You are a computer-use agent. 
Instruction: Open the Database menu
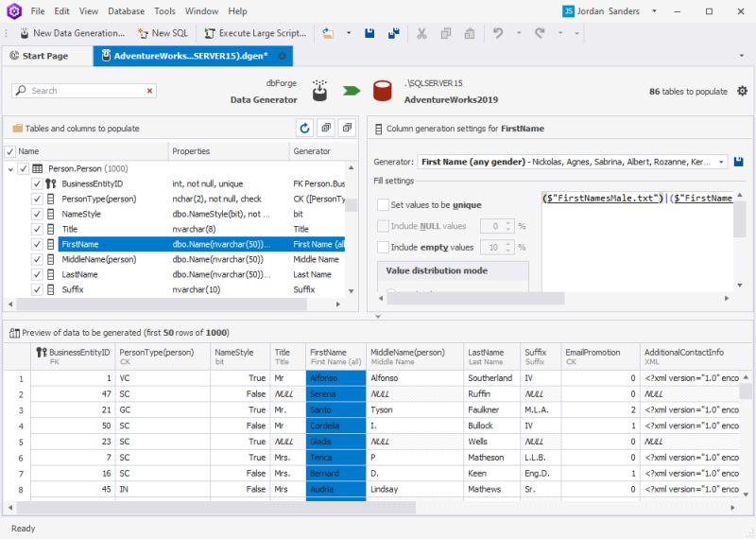coord(127,11)
